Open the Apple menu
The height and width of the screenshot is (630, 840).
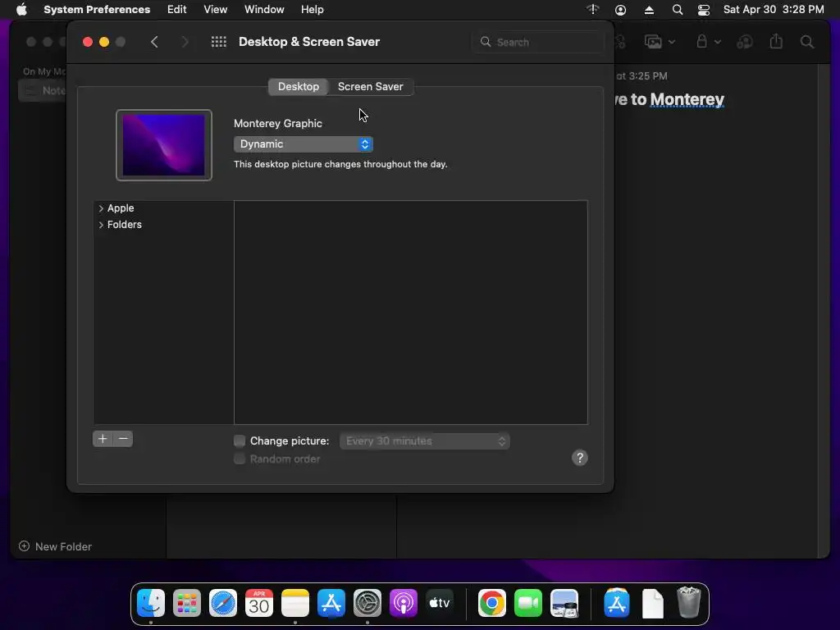(x=21, y=10)
